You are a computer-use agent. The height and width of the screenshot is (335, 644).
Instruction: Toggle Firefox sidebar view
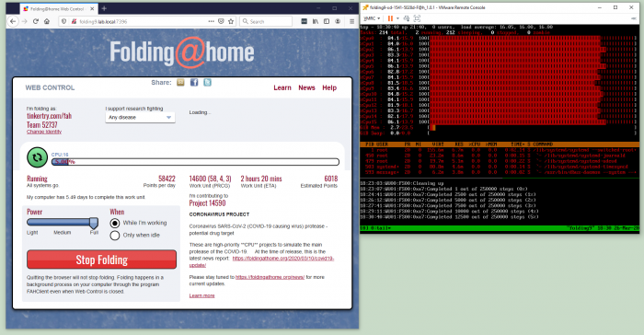(327, 21)
